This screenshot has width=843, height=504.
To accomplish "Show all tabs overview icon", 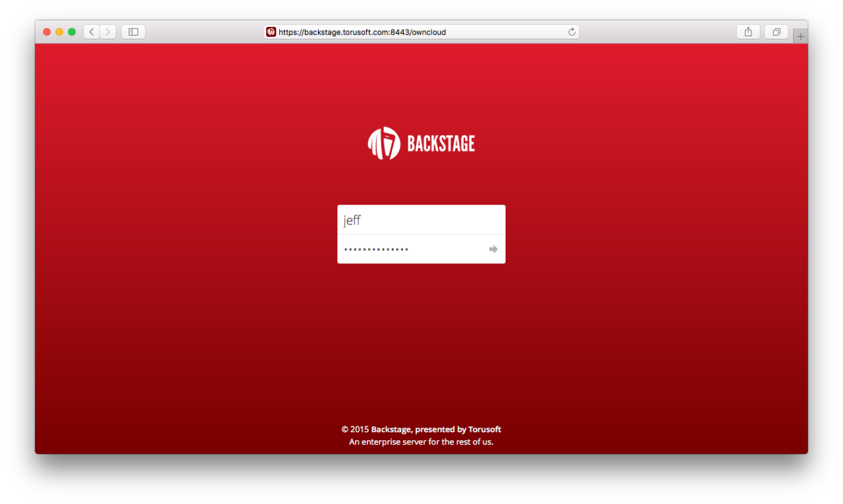I will (776, 32).
